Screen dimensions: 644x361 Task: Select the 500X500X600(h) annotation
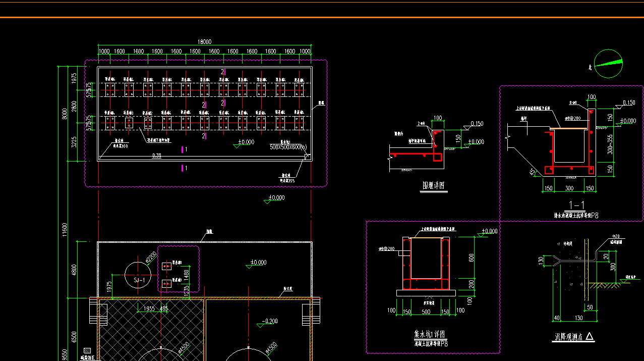pyautogui.click(x=288, y=147)
